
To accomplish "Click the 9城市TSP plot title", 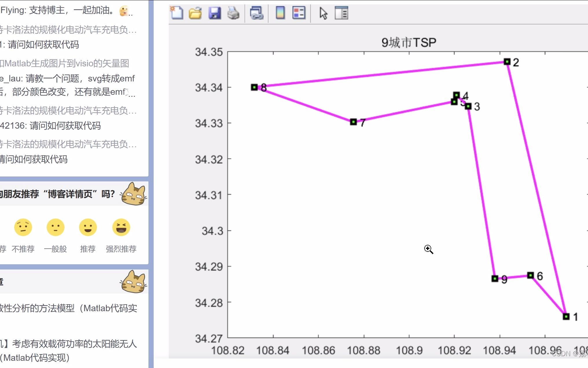I will coord(409,43).
